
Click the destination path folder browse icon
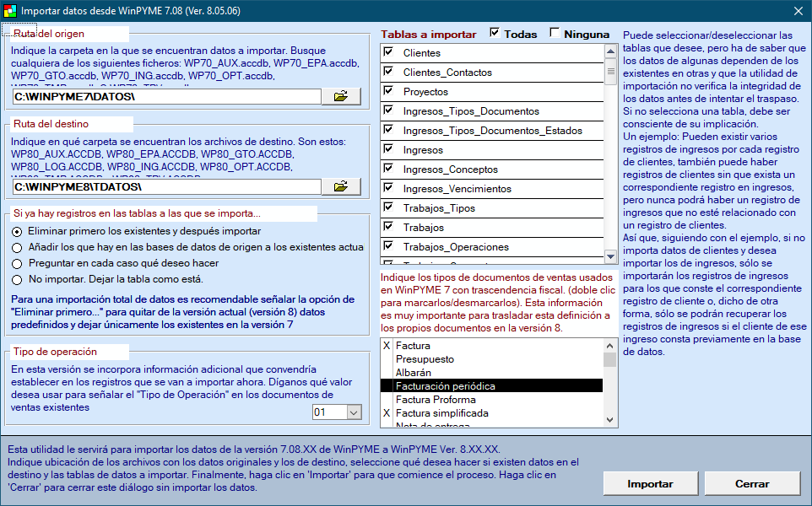[x=341, y=186]
